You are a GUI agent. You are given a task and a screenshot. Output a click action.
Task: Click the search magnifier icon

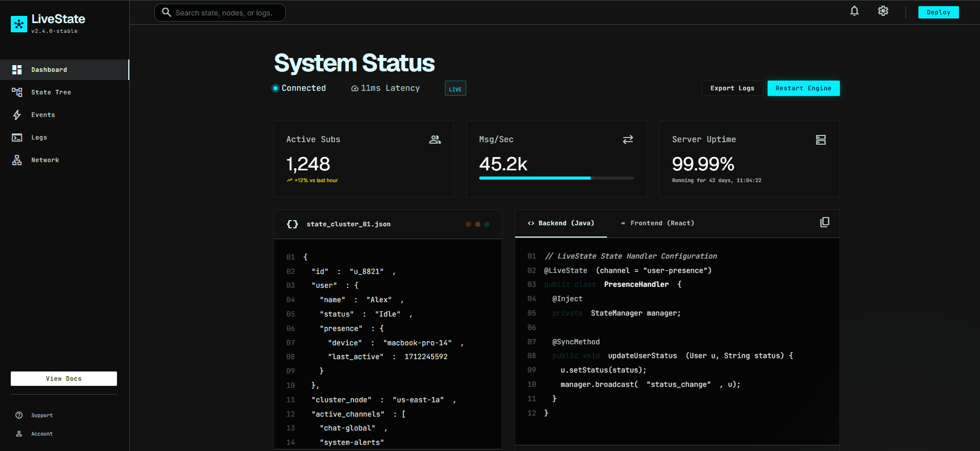tap(167, 12)
